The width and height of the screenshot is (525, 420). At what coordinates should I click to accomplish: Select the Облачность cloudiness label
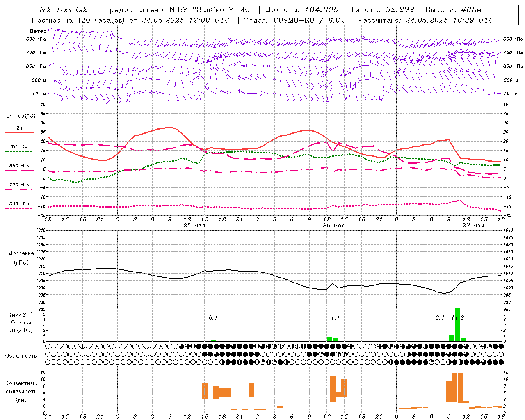click(21, 356)
